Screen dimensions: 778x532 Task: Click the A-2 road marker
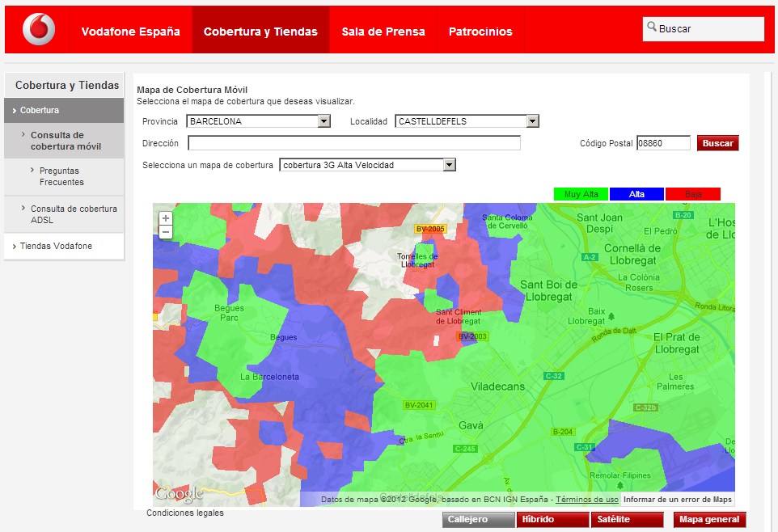click(x=590, y=257)
